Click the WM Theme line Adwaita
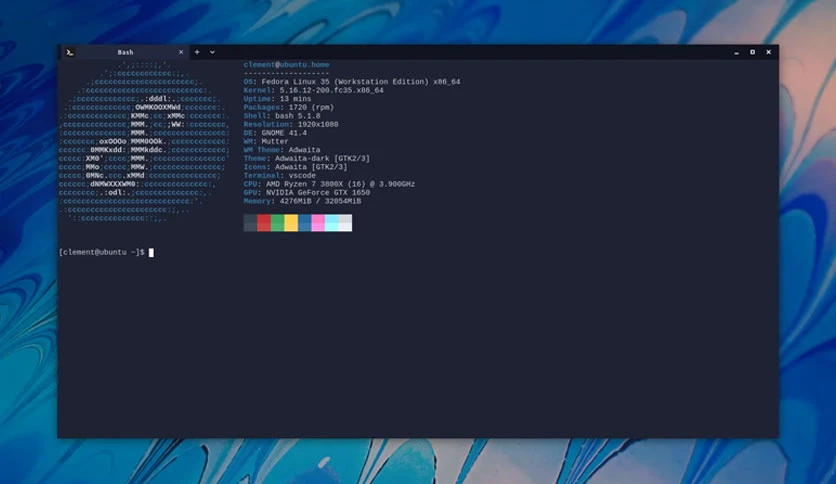The image size is (836, 484). click(282, 150)
